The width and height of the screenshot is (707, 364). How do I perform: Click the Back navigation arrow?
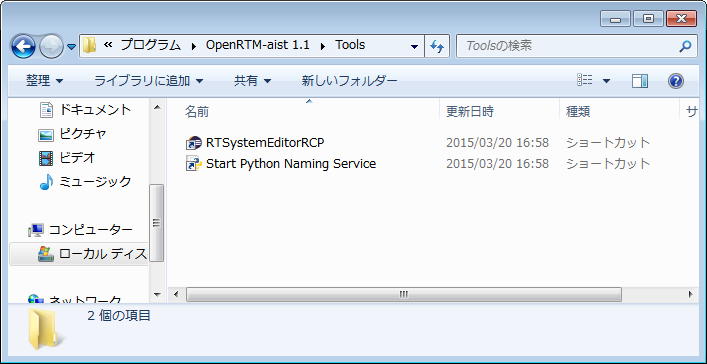(23, 46)
